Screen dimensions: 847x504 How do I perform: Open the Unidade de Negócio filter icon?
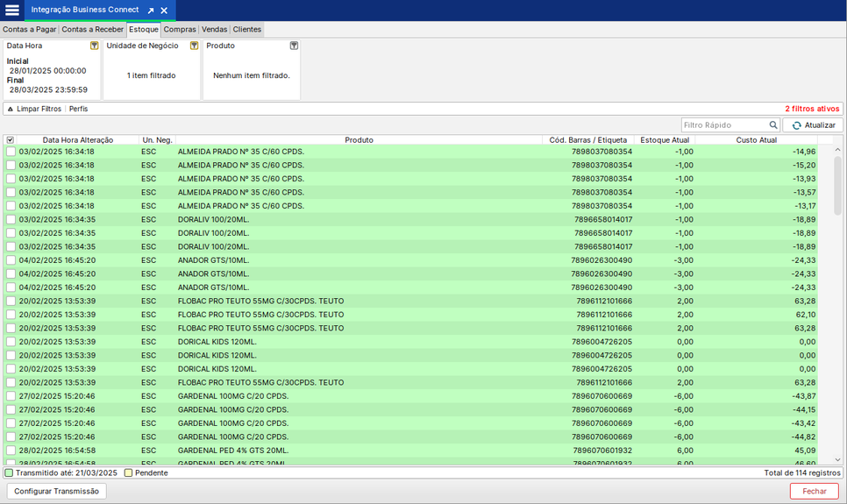[x=194, y=46]
